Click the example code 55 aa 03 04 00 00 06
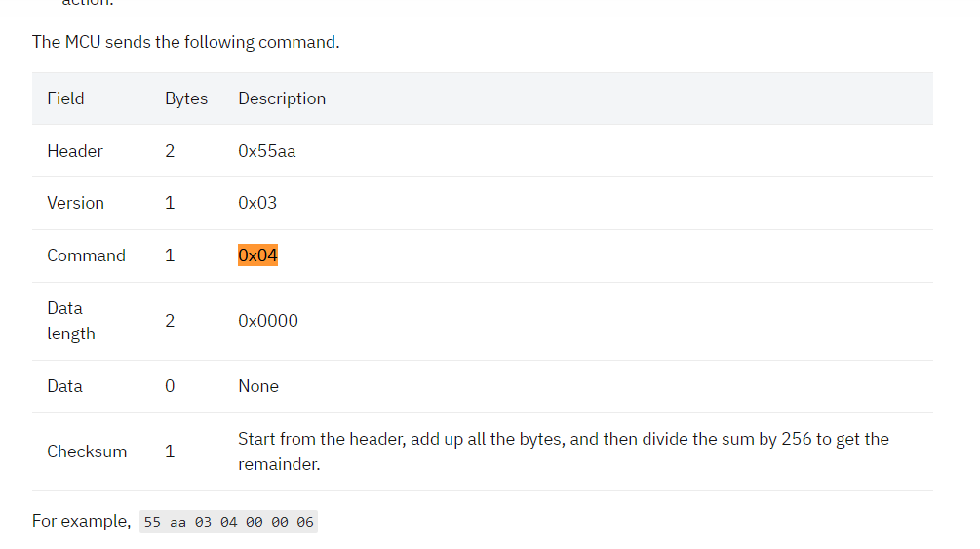The height and width of the screenshot is (549, 980). click(x=228, y=522)
